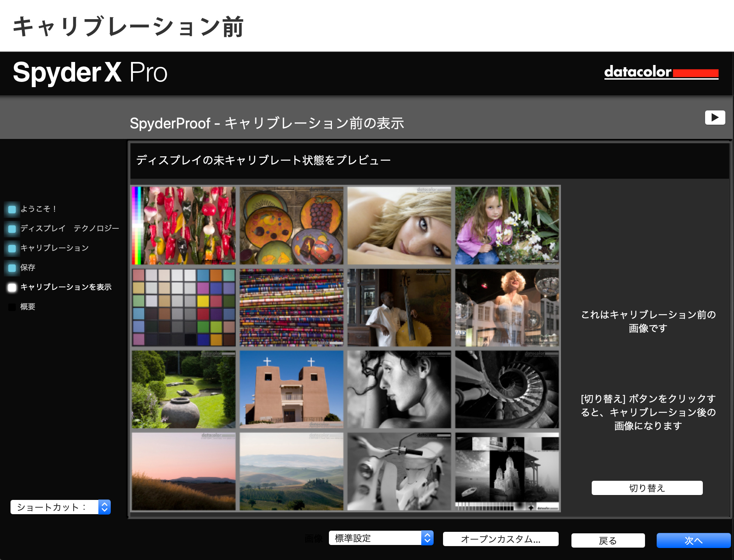Image resolution: width=734 pixels, height=560 pixels.
Task: Click the これはキャリブレーション前の画像です text
Action: click(648, 321)
